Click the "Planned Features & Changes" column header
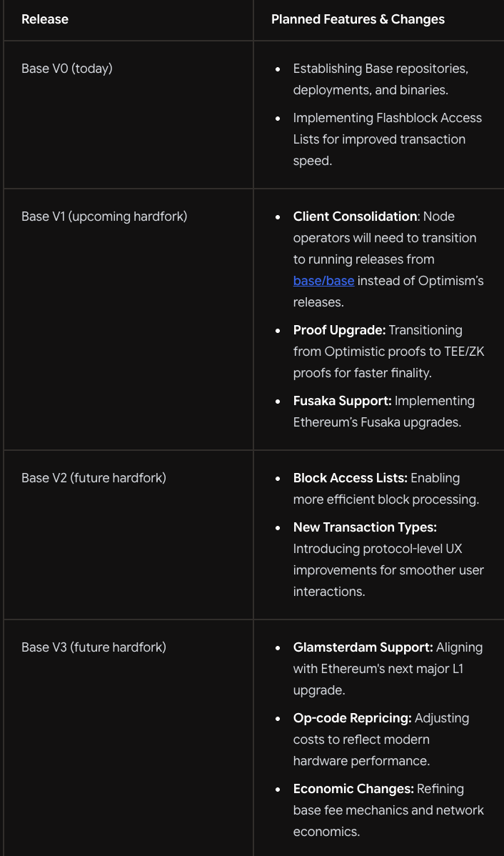Image resolution: width=504 pixels, height=856 pixels. (x=358, y=19)
